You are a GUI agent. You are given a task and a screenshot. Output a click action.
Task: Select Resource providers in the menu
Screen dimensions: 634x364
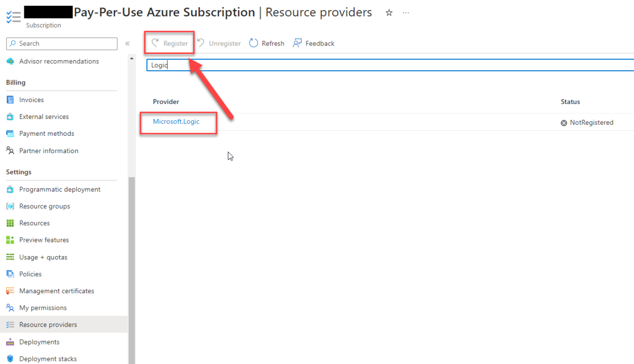pos(48,325)
